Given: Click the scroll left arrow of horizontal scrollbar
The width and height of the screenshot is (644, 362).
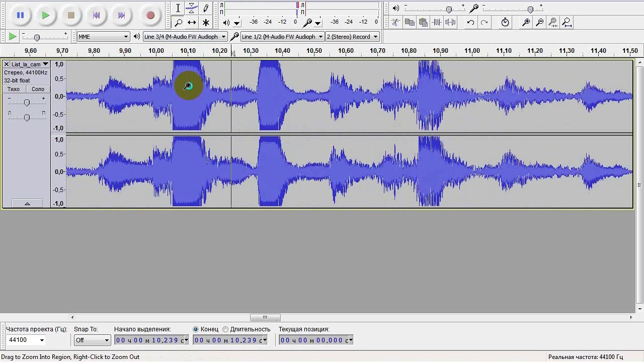Looking at the screenshot, I should (72, 317).
